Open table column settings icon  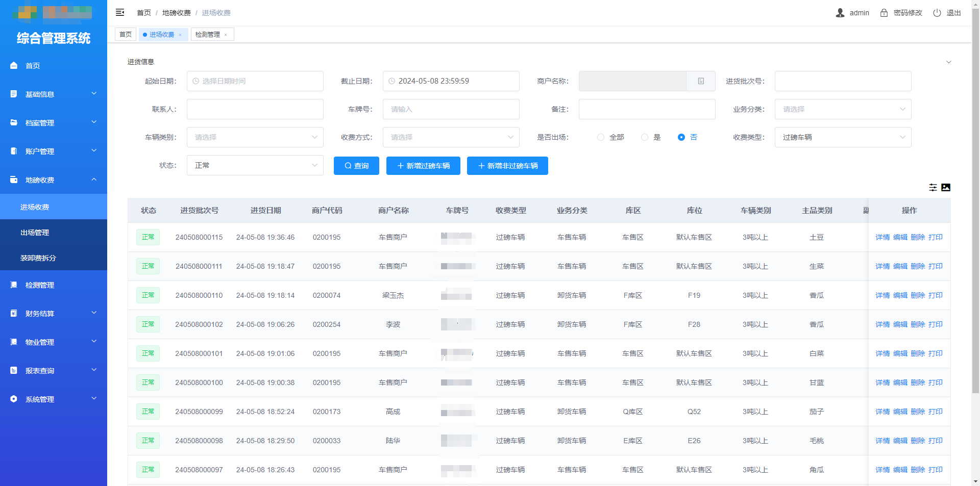[x=933, y=188]
